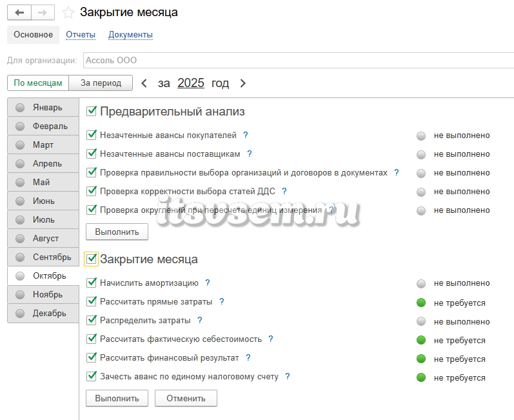Open the Основное tab
The height and width of the screenshot is (420, 514).
coord(33,35)
